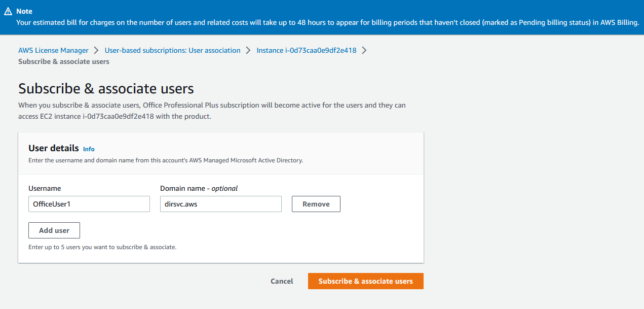644x309 pixels.
Task: Click the Note banner heading text
Action: (x=25, y=11)
